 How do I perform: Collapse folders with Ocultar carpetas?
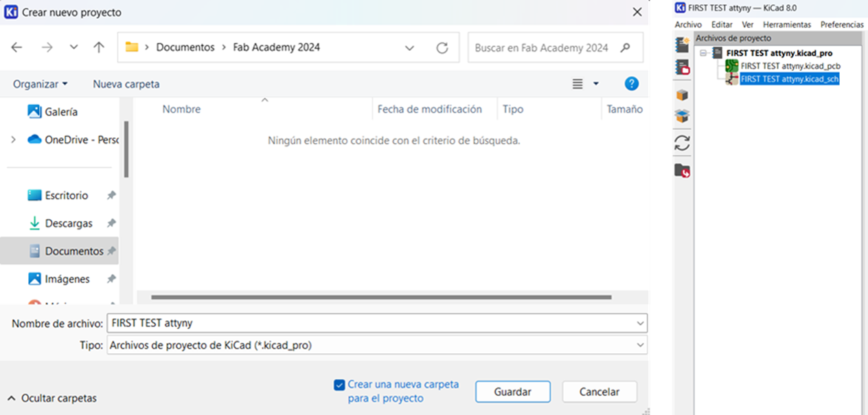click(52, 398)
